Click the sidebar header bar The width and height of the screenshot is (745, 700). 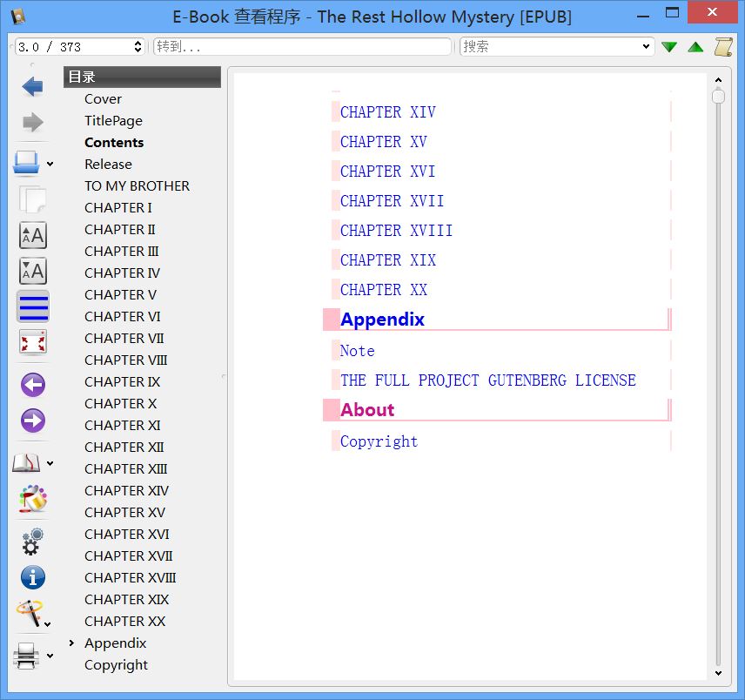click(x=142, y=77)
